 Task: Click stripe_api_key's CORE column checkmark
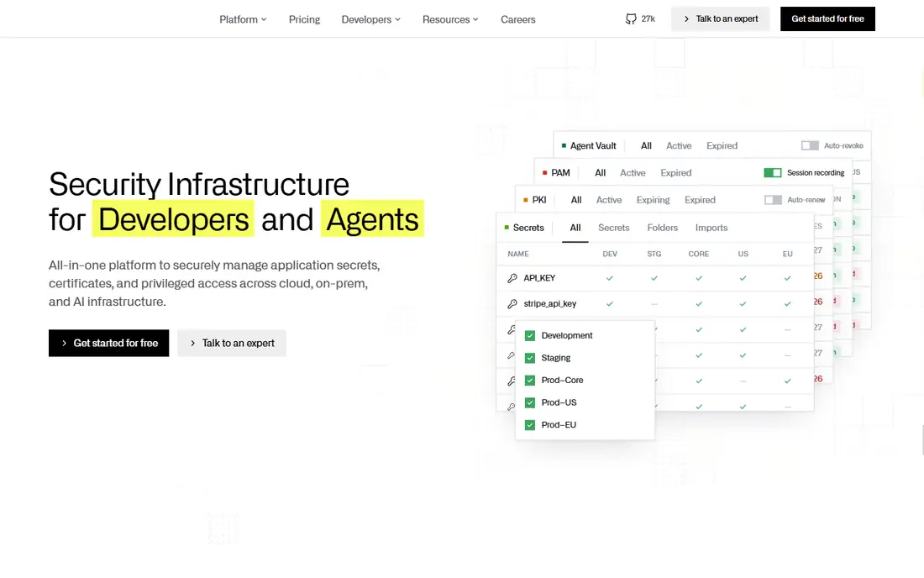pyautogui.click(x=699, y=304)
